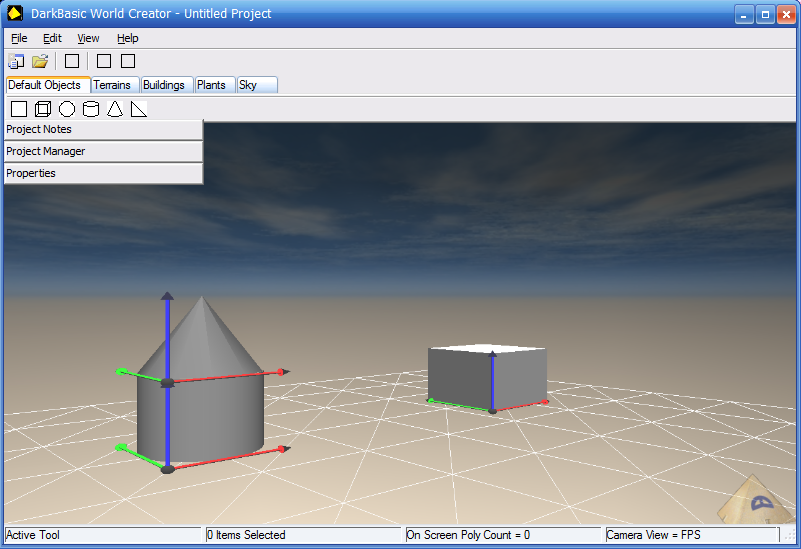Image resolution: width=801 pixels, height=549 pixels.
Task: Click the upper green axis handle at cone base
Action: click(142, 375)
